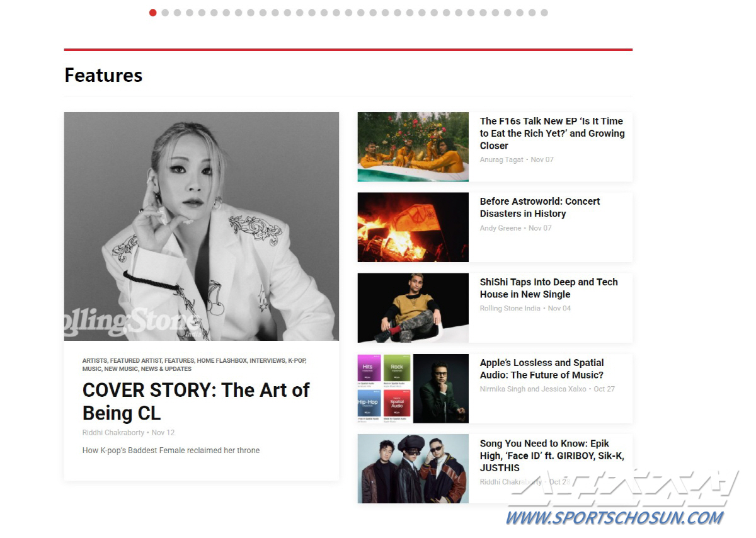Open the ShiShi seated portrait thumbnail
The height and width of the screenshot is (538, 756).
click(413, 308)
